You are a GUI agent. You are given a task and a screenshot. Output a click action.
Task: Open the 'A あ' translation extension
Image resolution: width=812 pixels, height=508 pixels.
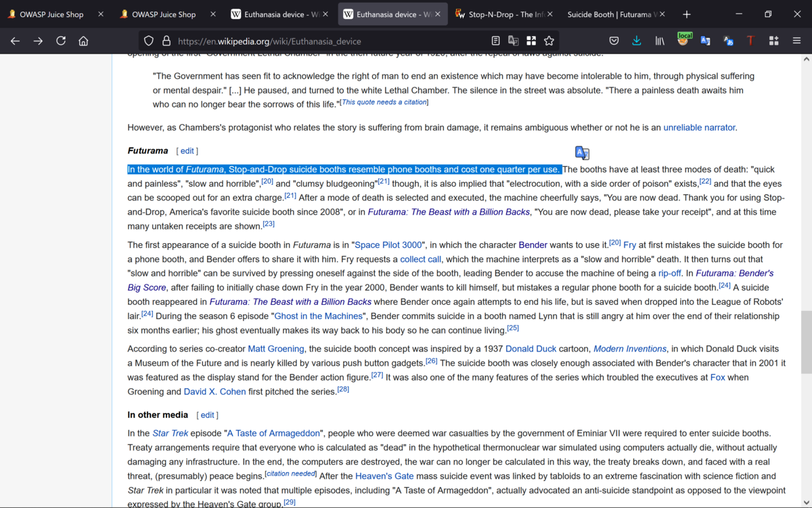coord(728,41)
